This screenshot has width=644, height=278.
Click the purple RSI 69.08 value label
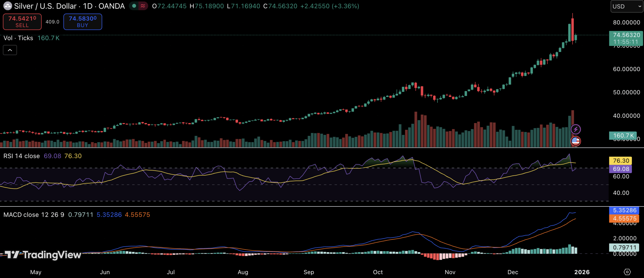click(621, 169)
